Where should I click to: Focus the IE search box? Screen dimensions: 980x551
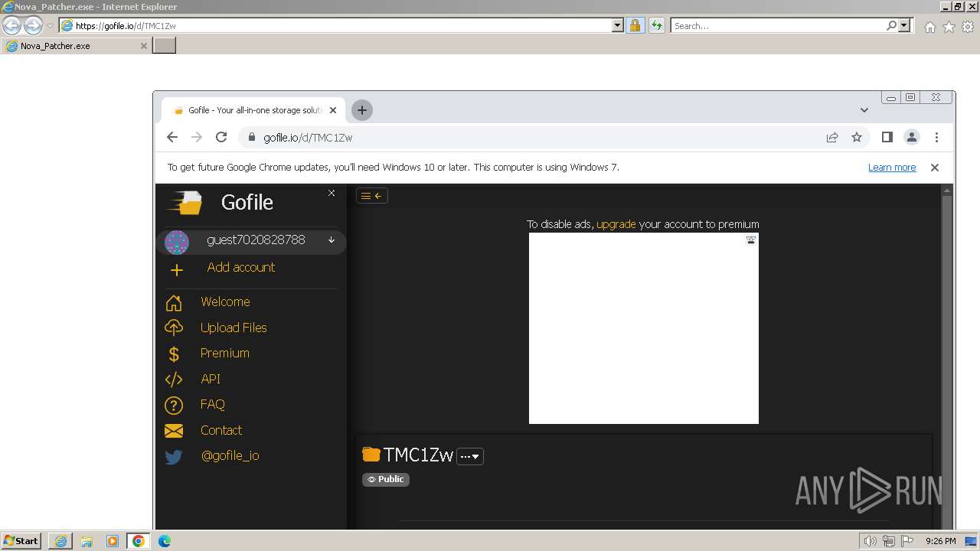pyautogui.click(x=778, y=25)
